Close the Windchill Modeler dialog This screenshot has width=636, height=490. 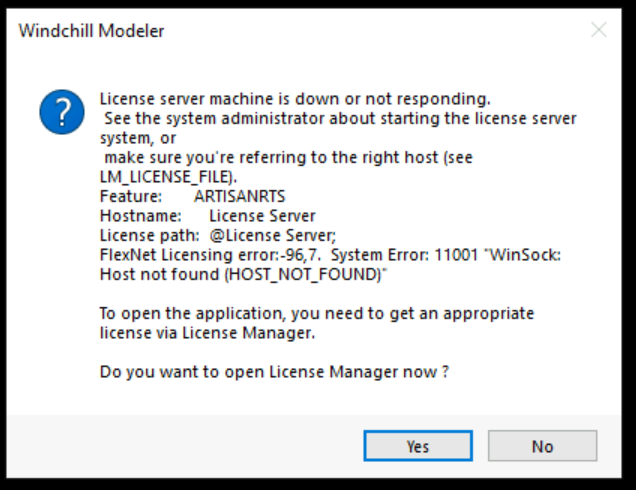point(599,30)
